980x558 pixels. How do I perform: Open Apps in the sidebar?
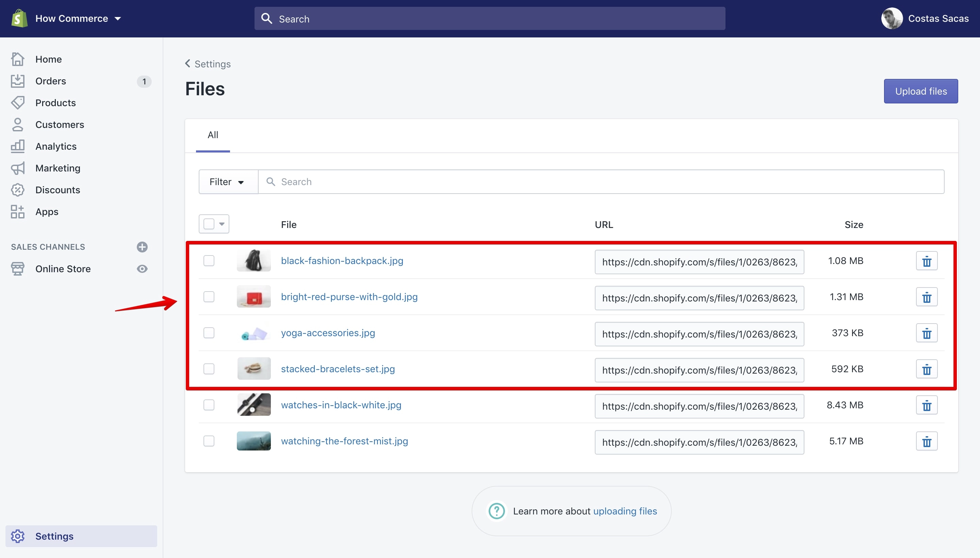[47, 212]
